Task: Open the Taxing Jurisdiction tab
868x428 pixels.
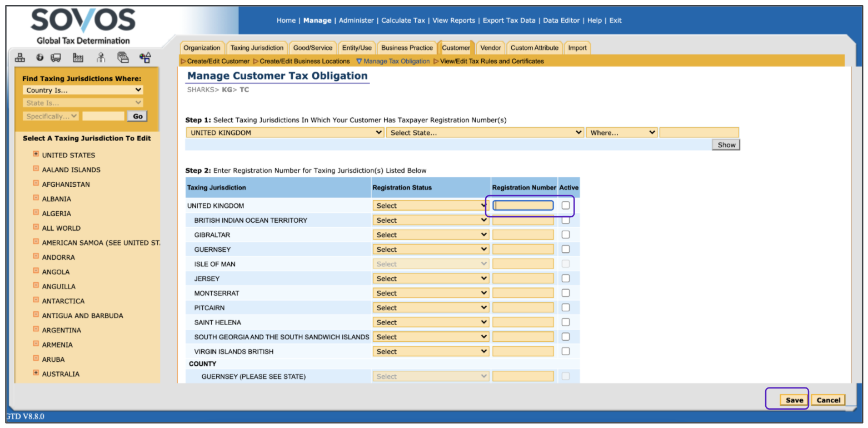Action: coord(257,48)
